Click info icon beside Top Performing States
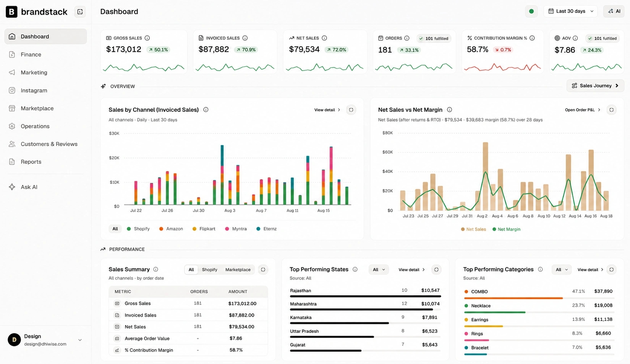The height and width of the screenshot is (364, 630). pyautogui.click(x=355, y=269)
